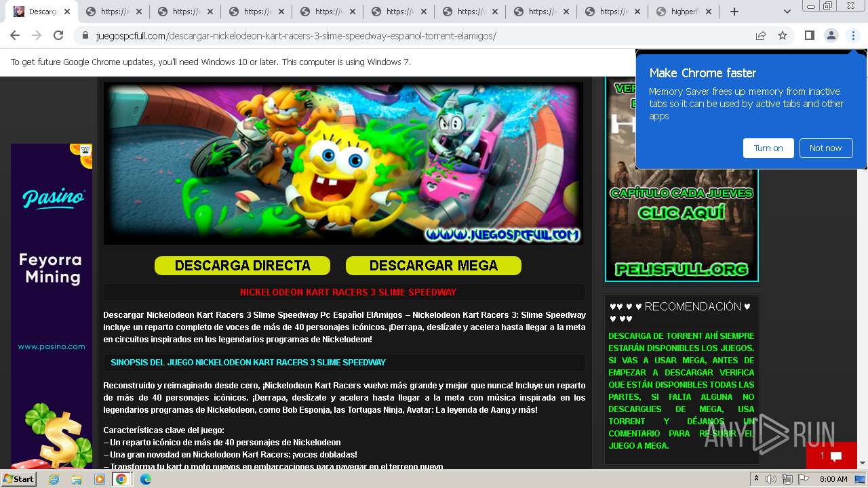Viewport: 868px width, 488px height.
Task: Open Chrome three-dot menu
Action: 853,35
